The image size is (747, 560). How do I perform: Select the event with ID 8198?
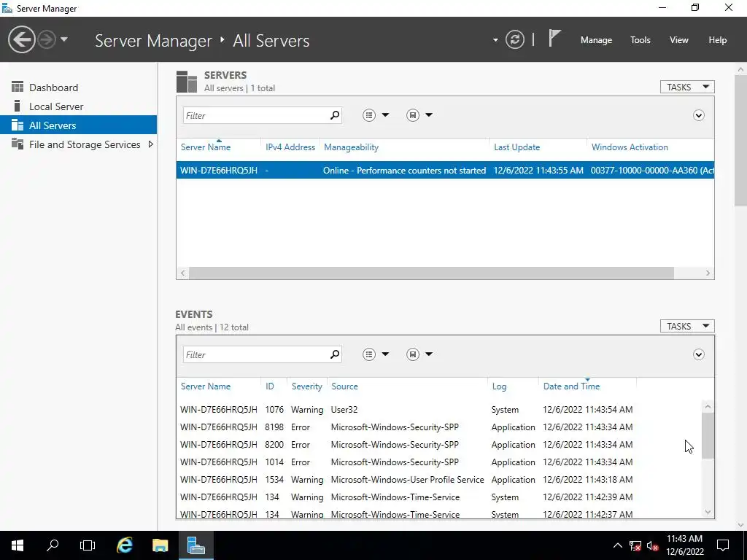pos(438,427)
